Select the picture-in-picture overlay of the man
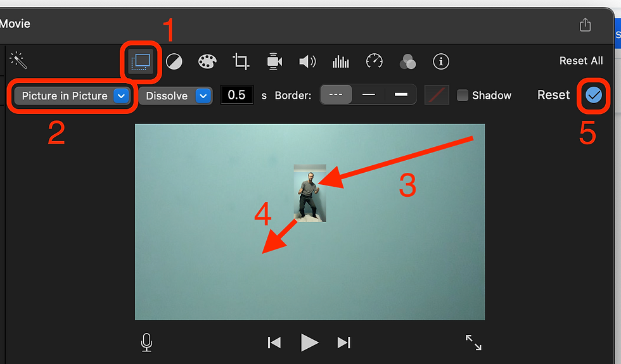 click(310, 193)
